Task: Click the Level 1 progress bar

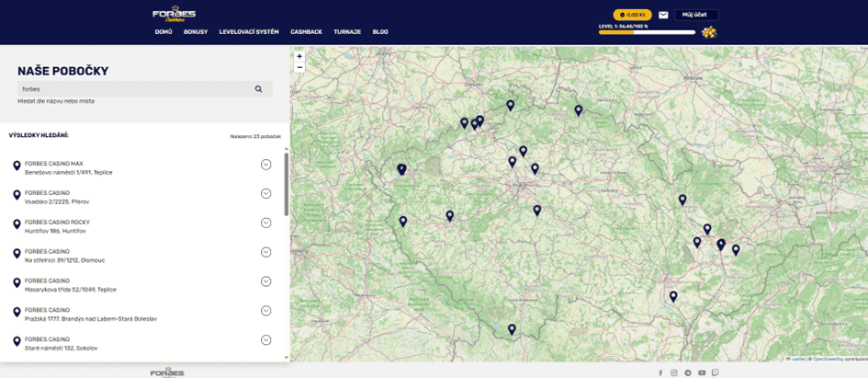Action: pos(647,33)
